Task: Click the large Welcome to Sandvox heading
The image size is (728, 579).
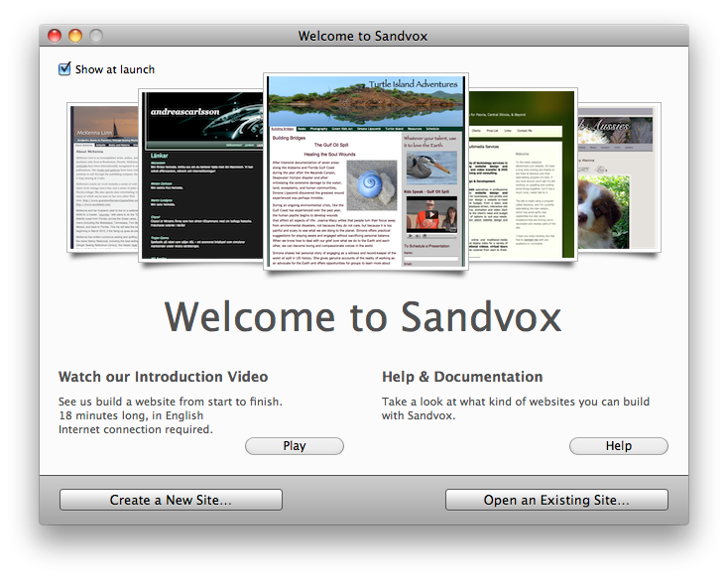Action: [363, 317]
